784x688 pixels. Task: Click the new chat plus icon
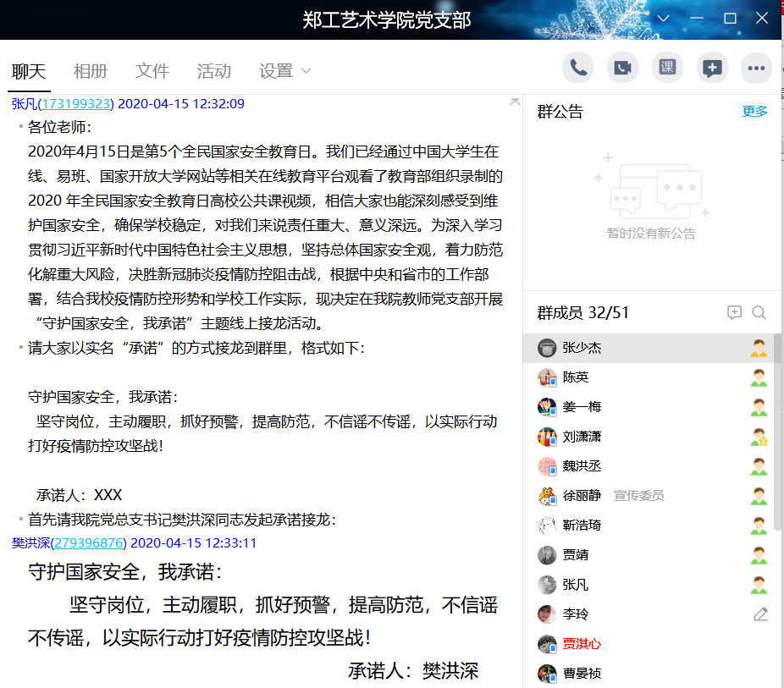click(712, 69)
